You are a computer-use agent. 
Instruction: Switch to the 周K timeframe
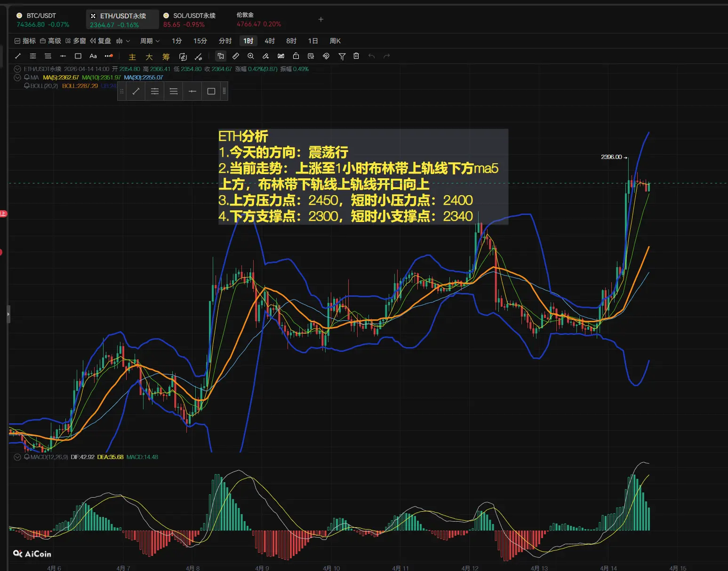335,41
